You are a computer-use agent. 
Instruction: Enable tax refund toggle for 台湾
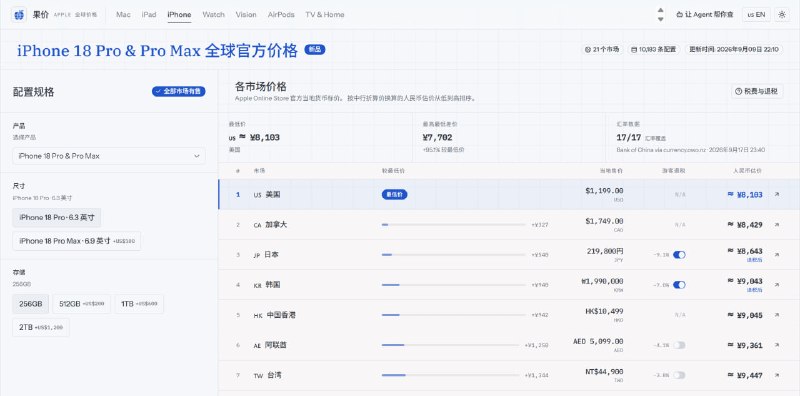[679, 375]
